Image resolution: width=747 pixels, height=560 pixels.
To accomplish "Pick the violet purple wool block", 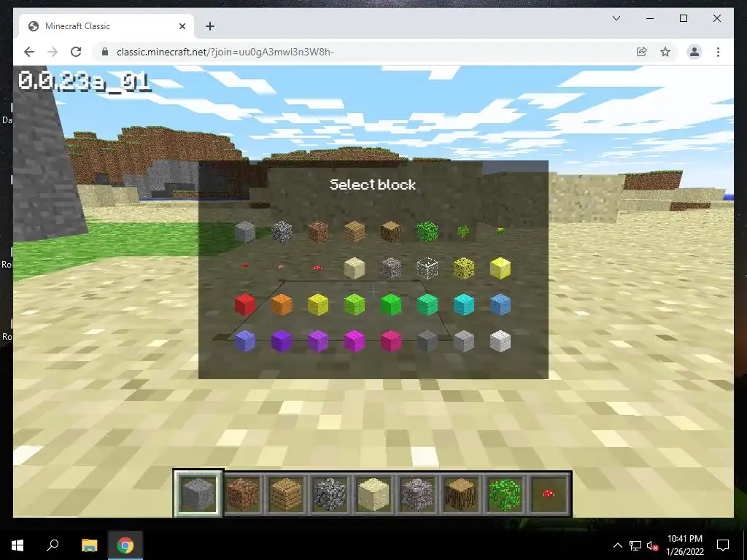I will pos(282,341).
